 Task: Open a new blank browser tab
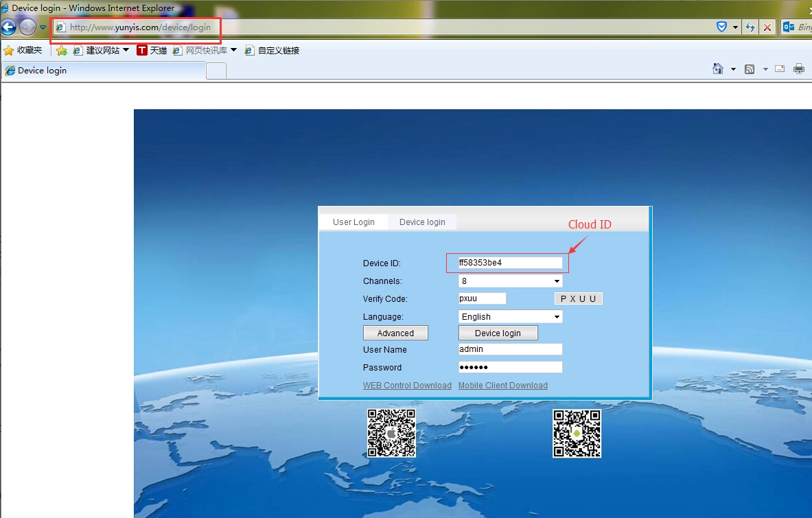216,71
